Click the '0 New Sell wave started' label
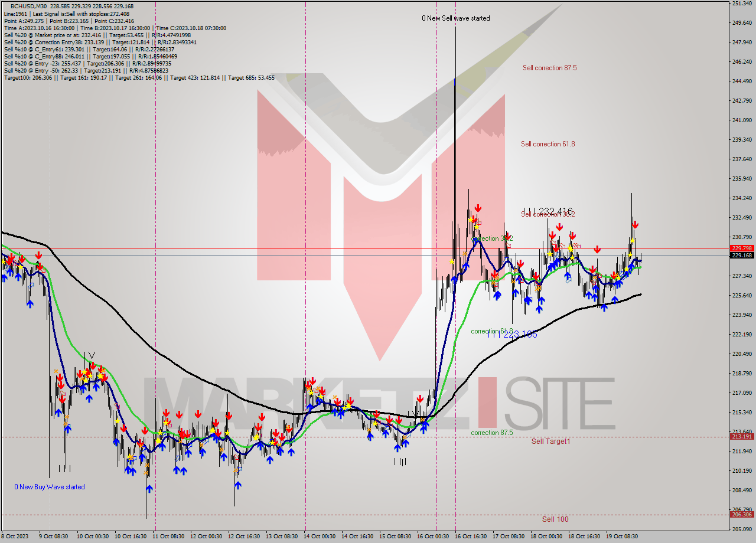 tap(455, 18)
